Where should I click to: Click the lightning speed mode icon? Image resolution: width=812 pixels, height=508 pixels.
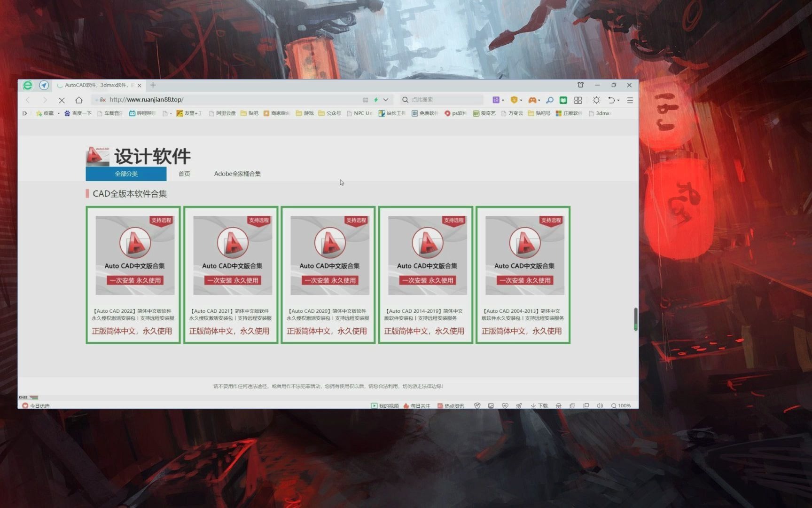pos(376,100)
